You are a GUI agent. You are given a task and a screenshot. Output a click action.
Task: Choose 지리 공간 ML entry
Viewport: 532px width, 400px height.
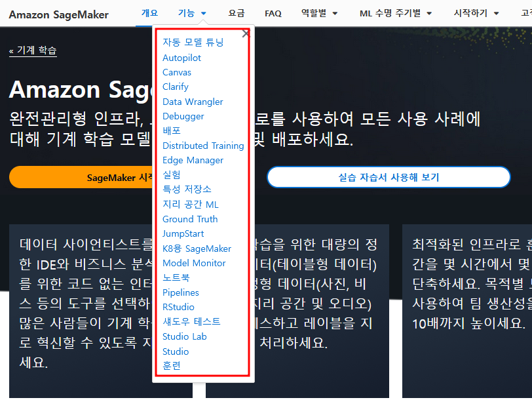click(191, 205)
